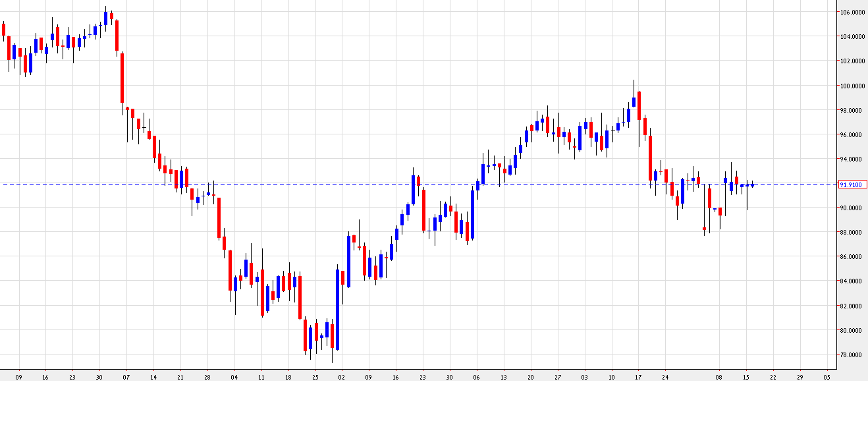Select the tall red candle falling from 102.6 to 98.6

coord(122,78)
